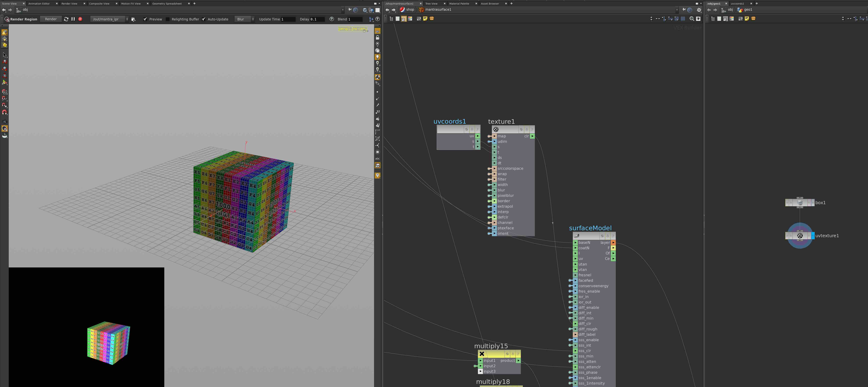Open the persp1 viewport menu

[x=344, y=29]
